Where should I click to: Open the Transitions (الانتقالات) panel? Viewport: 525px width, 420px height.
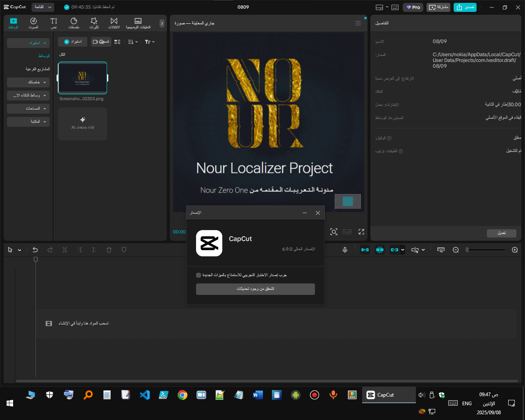(x=114, y=23)
